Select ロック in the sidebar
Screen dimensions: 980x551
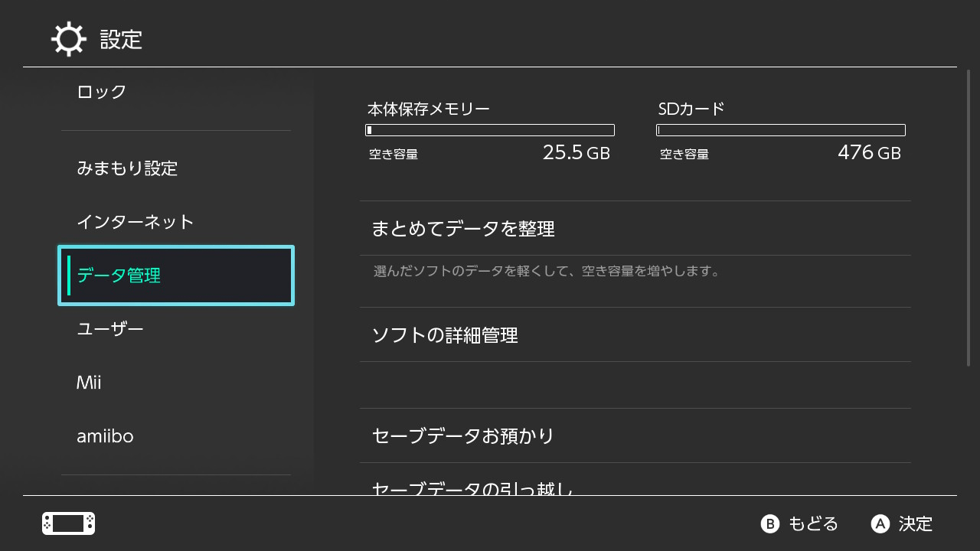coord(176,92)
